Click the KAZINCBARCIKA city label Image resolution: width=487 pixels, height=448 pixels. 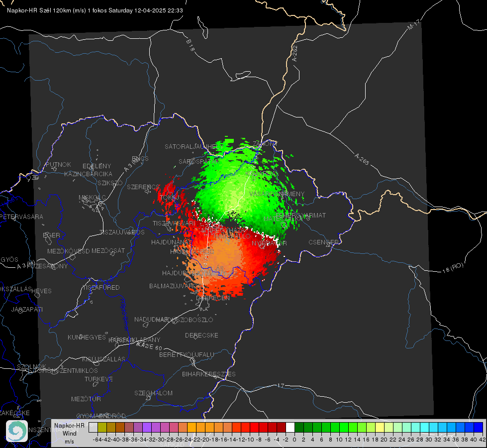click(x=88, y=174)
